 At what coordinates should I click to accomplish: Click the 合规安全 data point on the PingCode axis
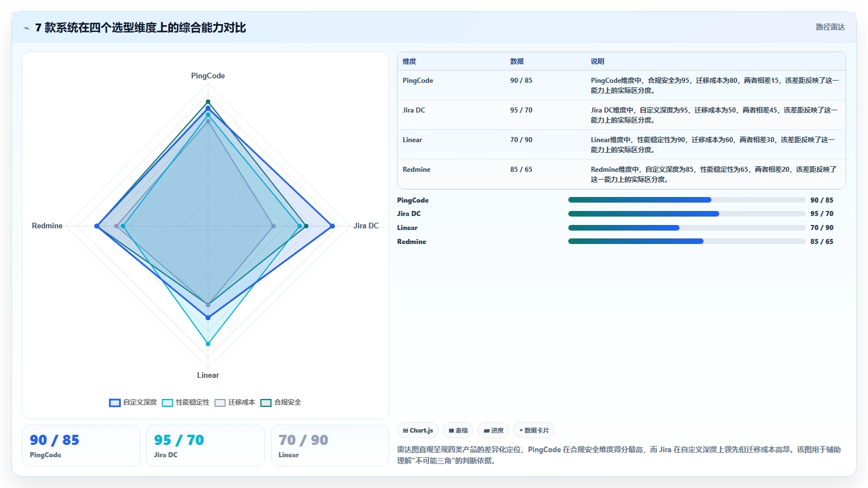208,102
